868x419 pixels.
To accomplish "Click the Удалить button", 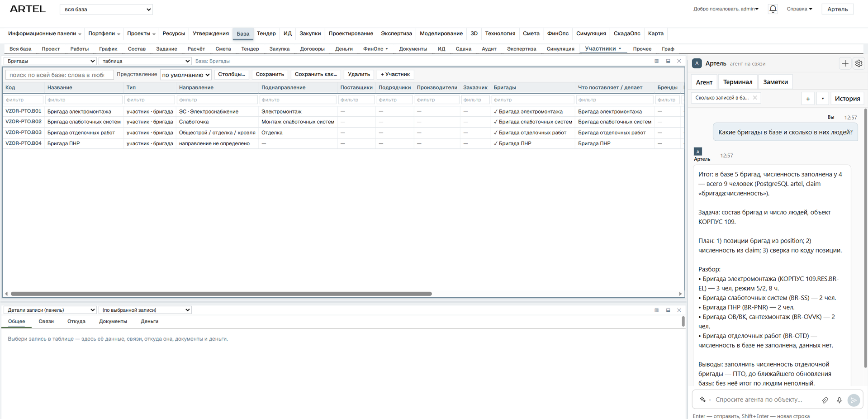I will (x=359, y=74).
